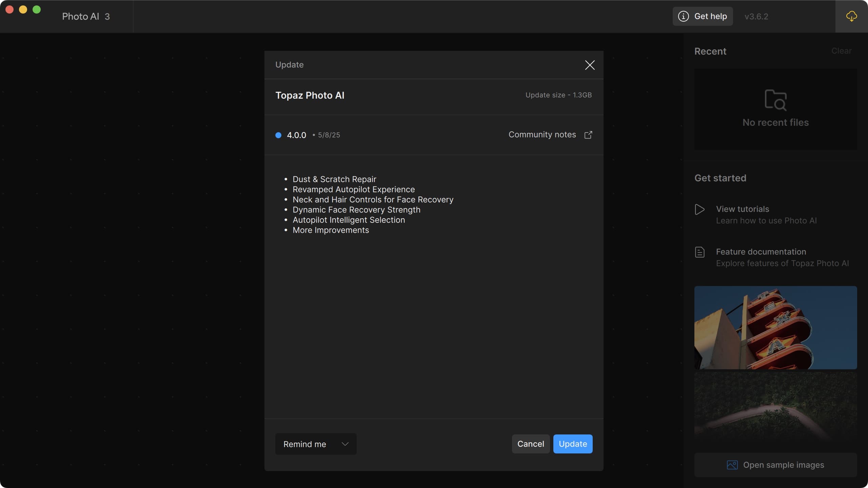Click the folder search No recent files icon
This screenshot has width=868, height=488.
coord(775,100)
